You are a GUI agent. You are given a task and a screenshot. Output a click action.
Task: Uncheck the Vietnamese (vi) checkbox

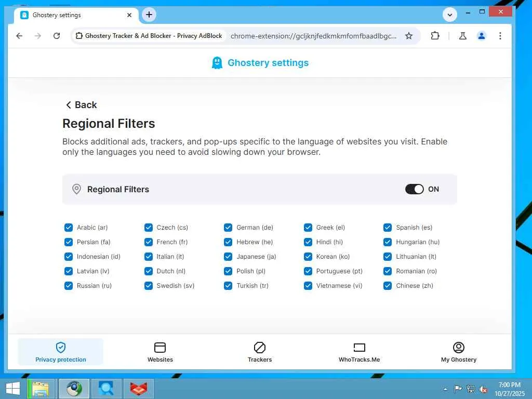[x=308, y=286]
